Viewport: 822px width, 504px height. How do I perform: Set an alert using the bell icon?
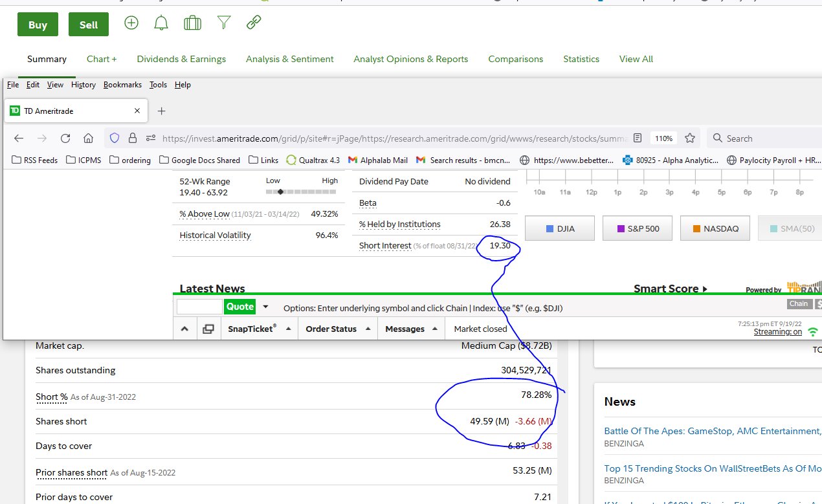(161, 23)
